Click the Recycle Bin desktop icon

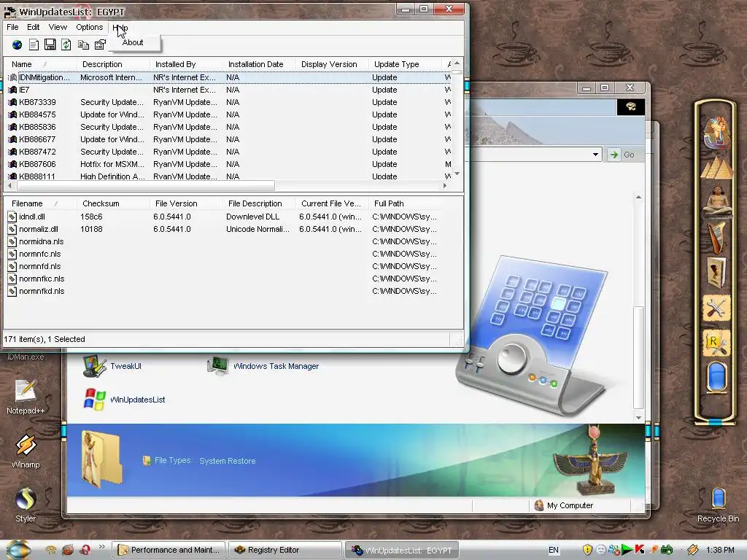718,505
